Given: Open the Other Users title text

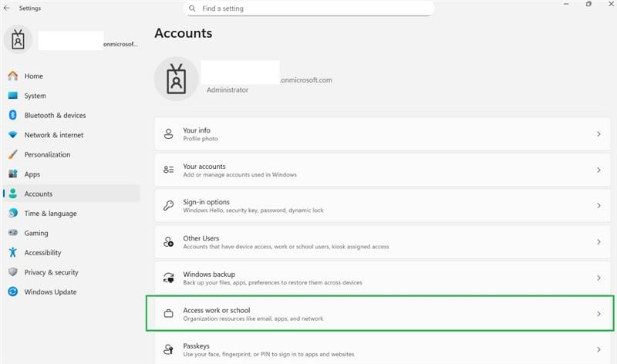Looking at the screenshot, I should tap(201, 238).
